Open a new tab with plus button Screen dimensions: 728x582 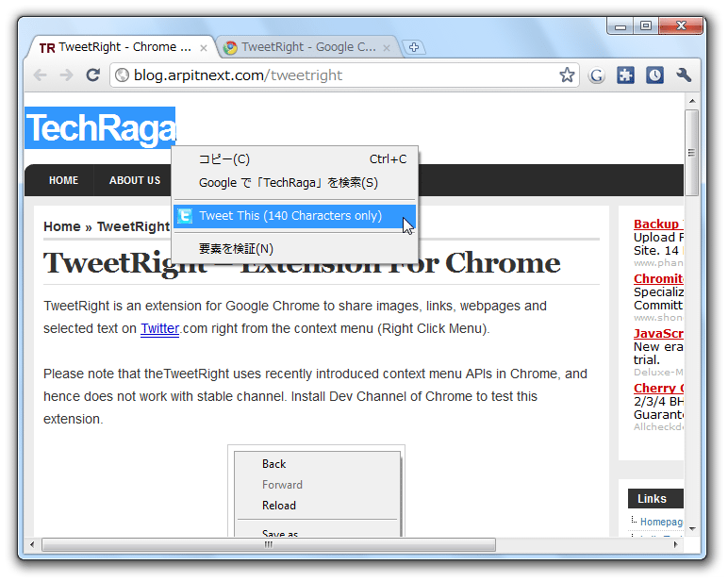pyautogui.click(x=414, y=47)
